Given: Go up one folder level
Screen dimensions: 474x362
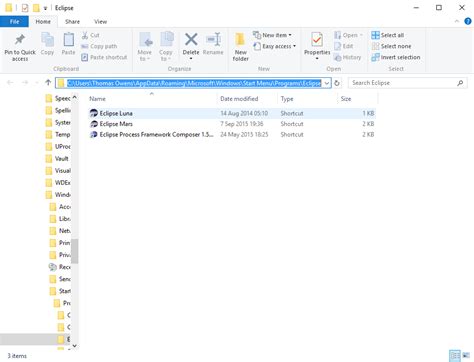Looking at the screenshot, I should pos(48,83).
